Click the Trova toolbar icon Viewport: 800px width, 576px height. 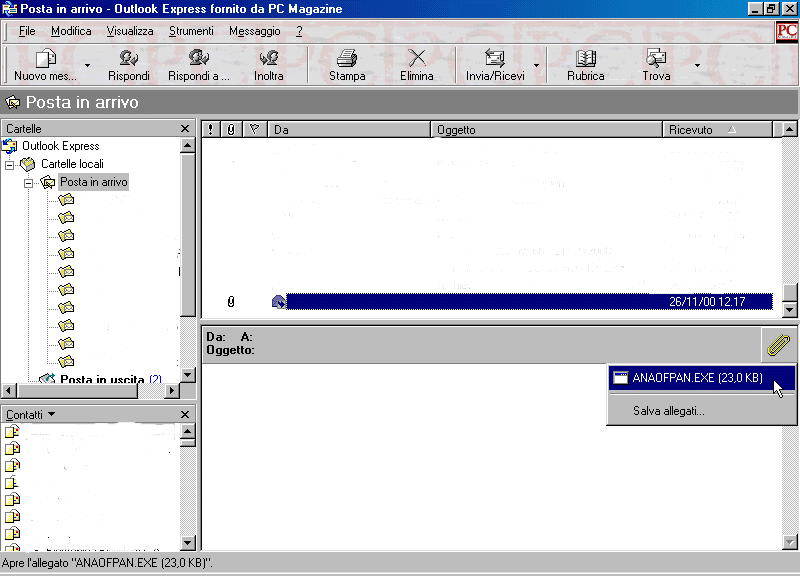(656, 64)
